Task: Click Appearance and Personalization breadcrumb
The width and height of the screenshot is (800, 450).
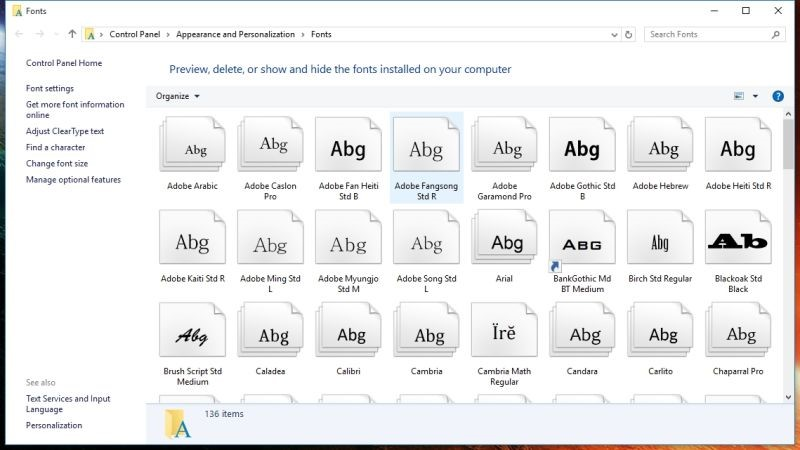Action: [x=235, y=34]
